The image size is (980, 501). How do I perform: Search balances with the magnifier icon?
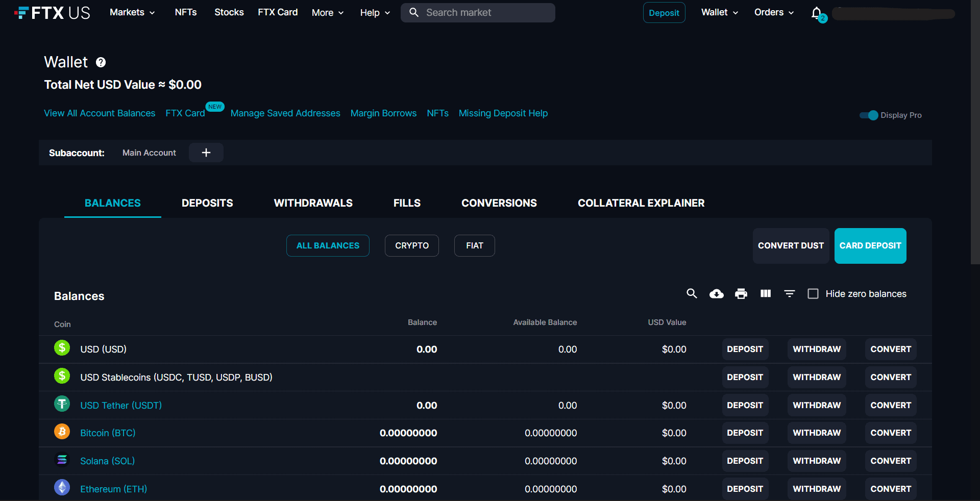point(692,293)
